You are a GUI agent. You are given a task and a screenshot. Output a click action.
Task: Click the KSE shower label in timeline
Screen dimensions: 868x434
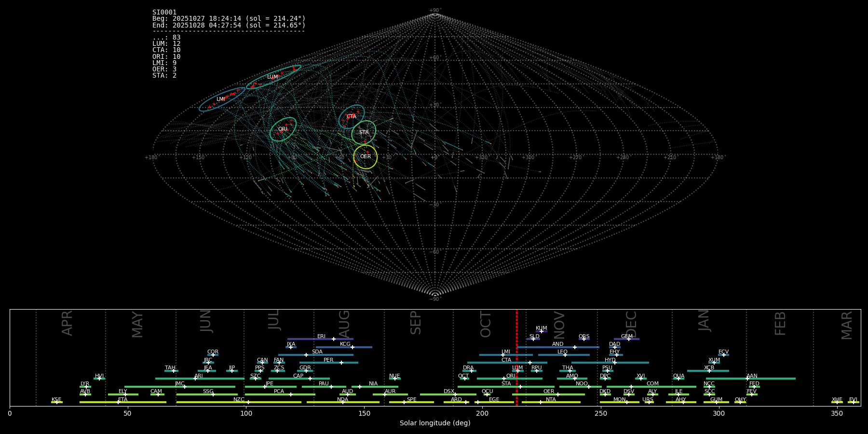click(56, 400)
